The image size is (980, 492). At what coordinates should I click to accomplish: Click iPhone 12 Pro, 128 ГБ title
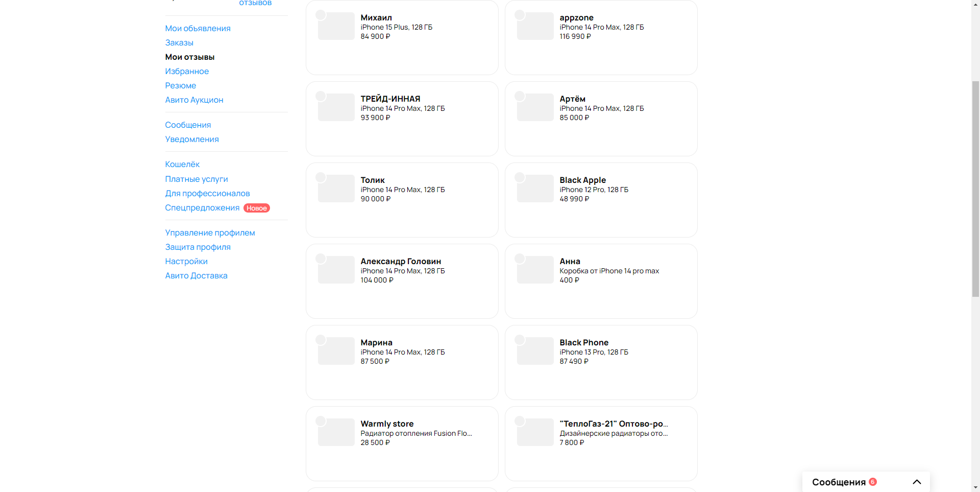point(594,190)
